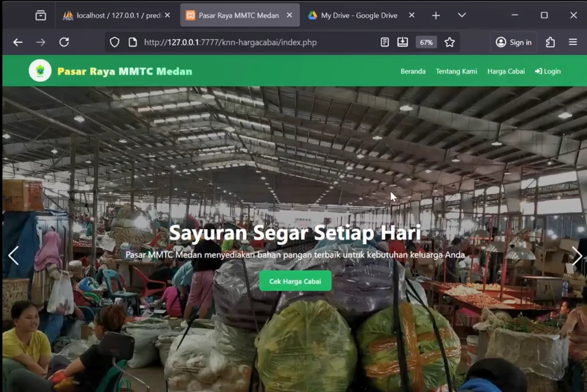Open the Tentang Kami menu item
The width and height of the screenshot is (587, 392).
click(x=456, y=71)
